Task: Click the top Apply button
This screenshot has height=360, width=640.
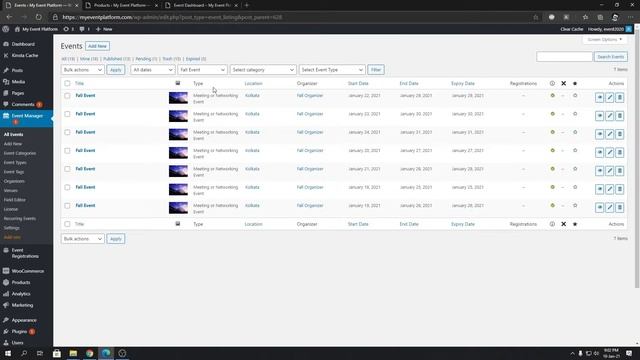Action: coord(116,70)
